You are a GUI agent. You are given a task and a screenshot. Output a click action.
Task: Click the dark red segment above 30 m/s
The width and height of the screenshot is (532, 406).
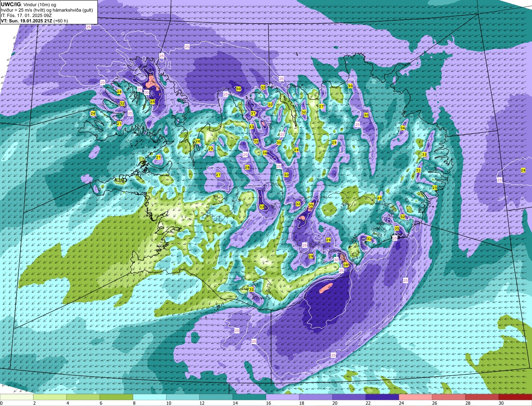[x=515, y=397]
